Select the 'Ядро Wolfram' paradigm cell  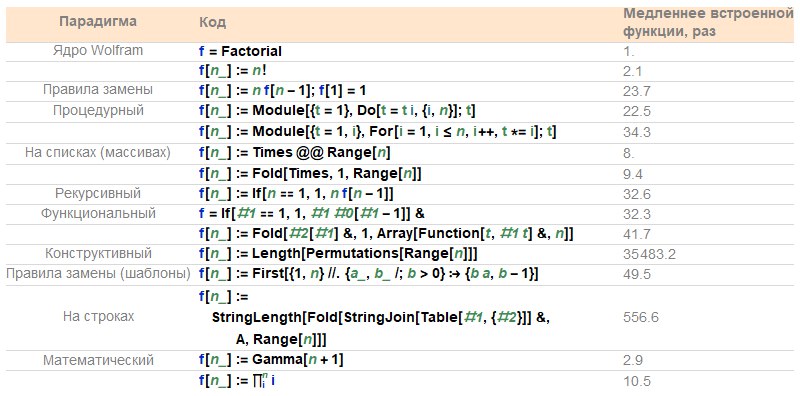click(x=98, y=51)
